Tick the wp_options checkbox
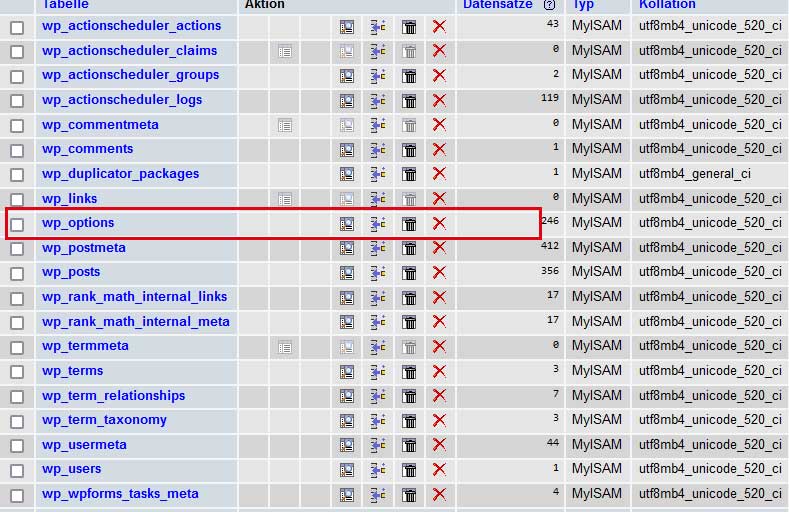Screen dimensions: 789x512 [17, 224]
